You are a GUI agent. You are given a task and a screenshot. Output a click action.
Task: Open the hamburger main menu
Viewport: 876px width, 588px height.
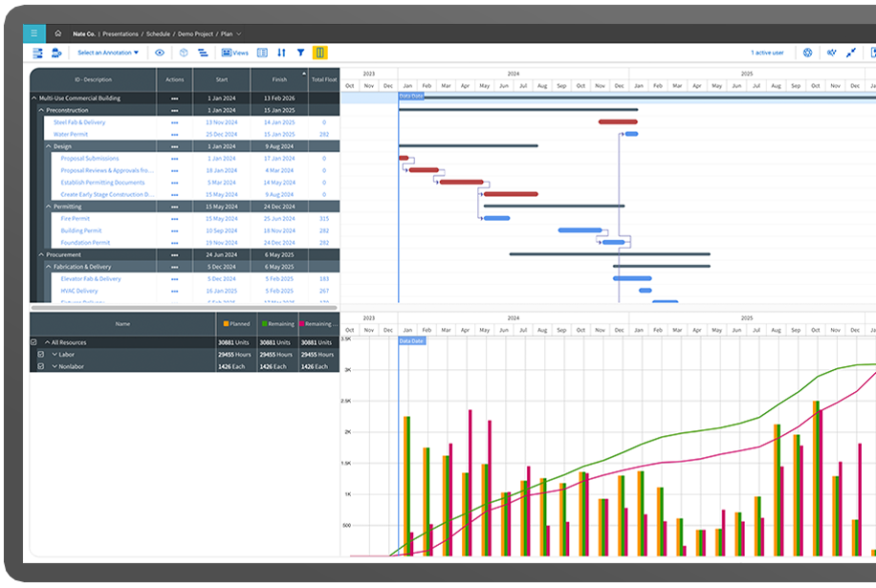pyautogui.click(x=34, y=33)
